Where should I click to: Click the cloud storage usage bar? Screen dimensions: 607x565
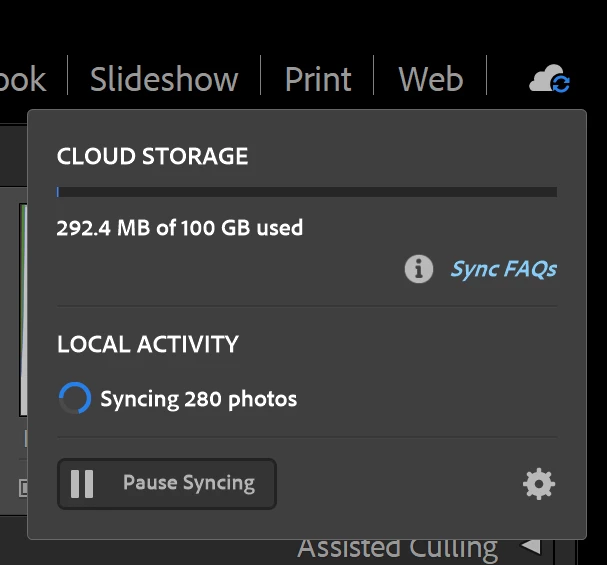point(307,192)
